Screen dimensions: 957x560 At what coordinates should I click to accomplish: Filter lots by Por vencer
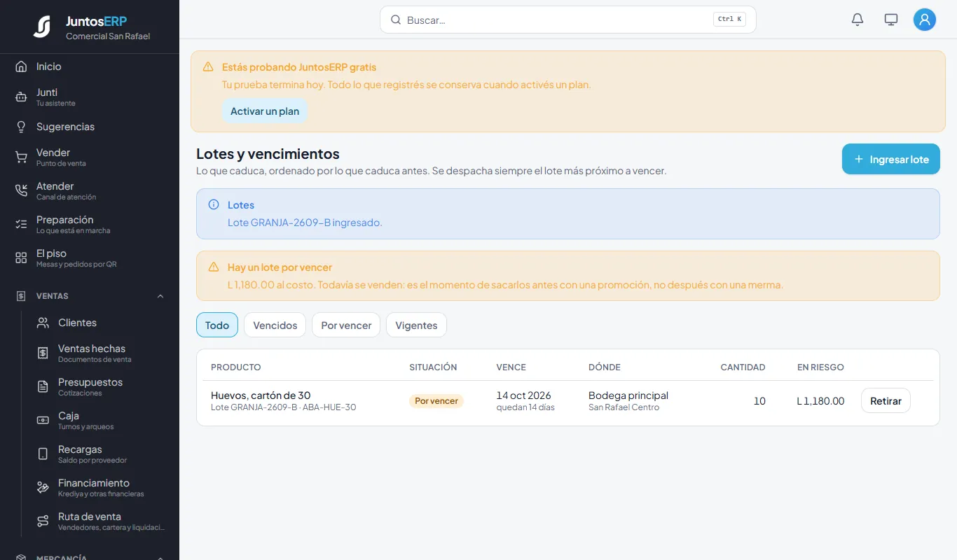(346, 325)
